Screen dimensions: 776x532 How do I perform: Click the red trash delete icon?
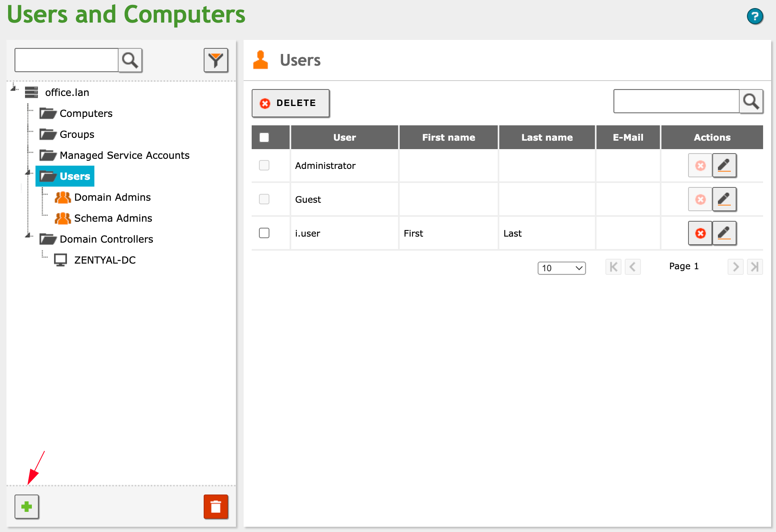tap(216, 506)
